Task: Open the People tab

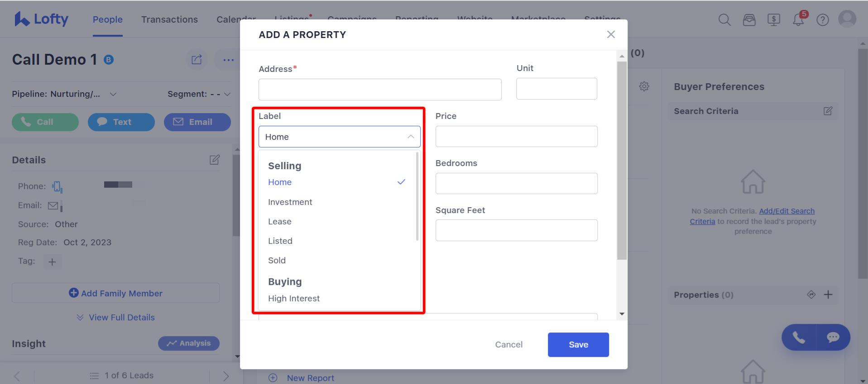Action: (x=108, y=19)
